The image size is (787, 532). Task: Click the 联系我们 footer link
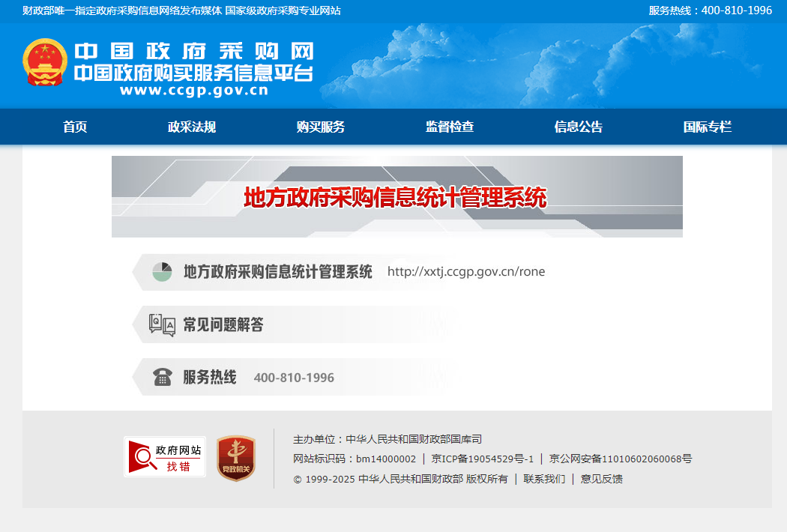tap(544, 479)
